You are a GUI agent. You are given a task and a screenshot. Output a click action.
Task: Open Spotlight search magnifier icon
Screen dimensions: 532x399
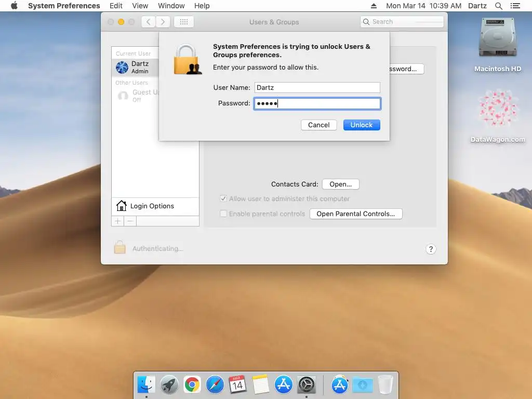(498, 6)
